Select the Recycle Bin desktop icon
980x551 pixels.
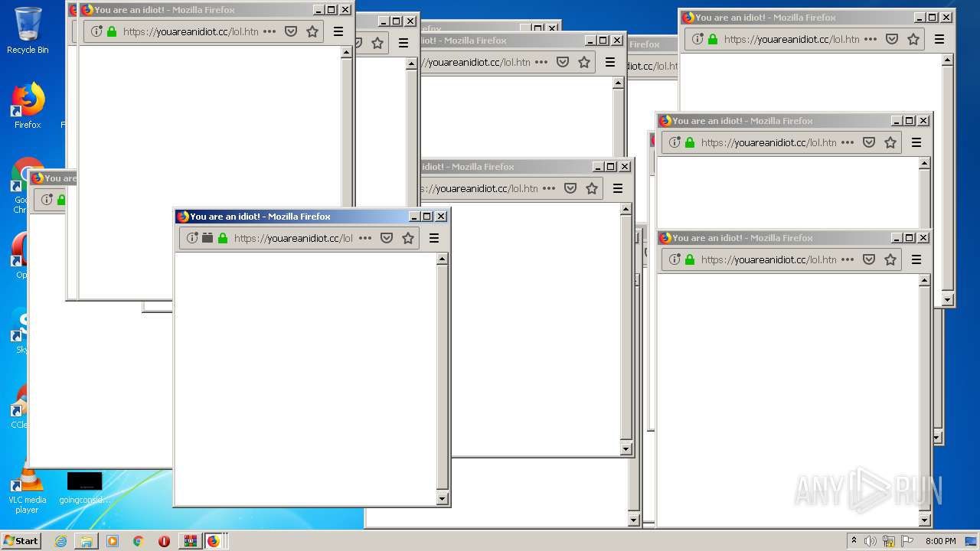tap(28, 31)
